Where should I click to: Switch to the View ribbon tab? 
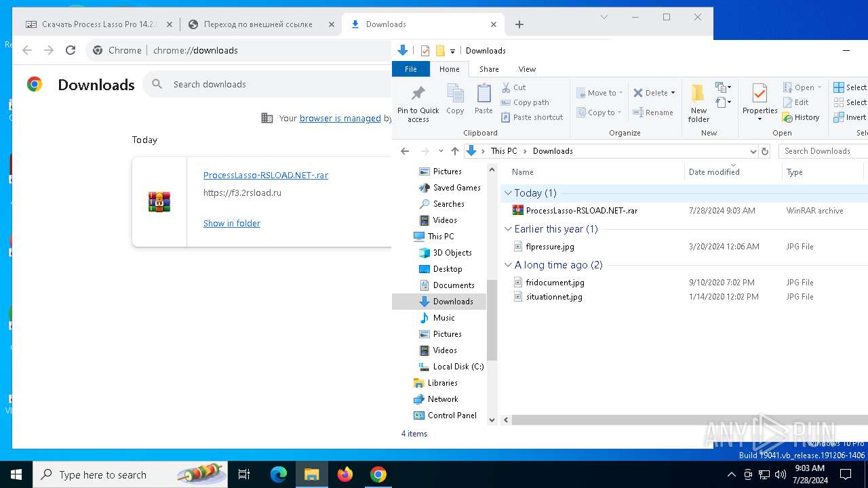(x=527, y=69)
